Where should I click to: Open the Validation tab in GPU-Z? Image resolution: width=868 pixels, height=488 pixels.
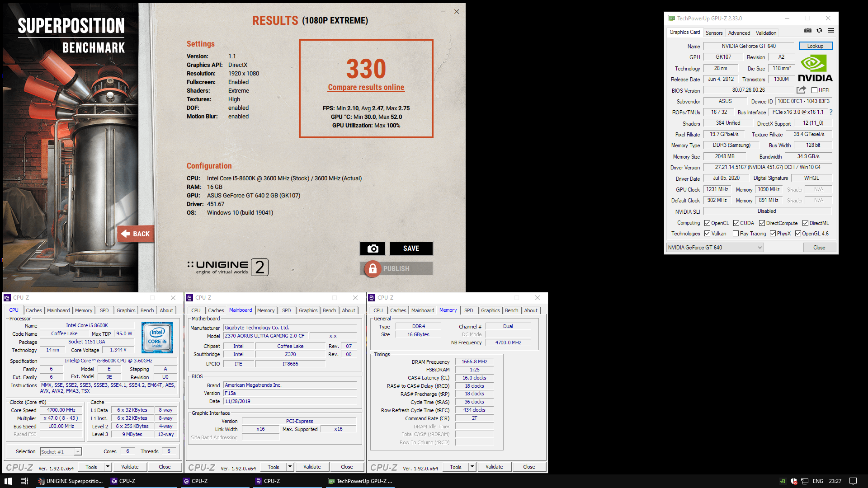[766, 33]
